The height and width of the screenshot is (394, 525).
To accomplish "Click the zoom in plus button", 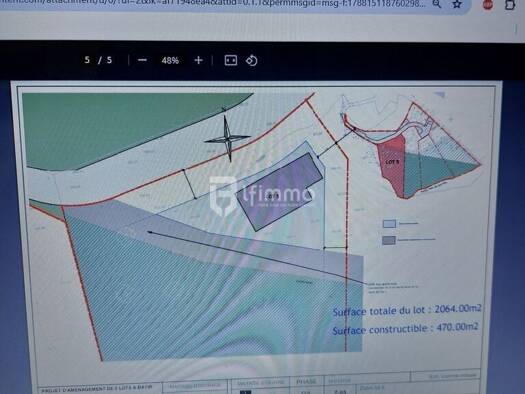I will [x=198, y=60].
